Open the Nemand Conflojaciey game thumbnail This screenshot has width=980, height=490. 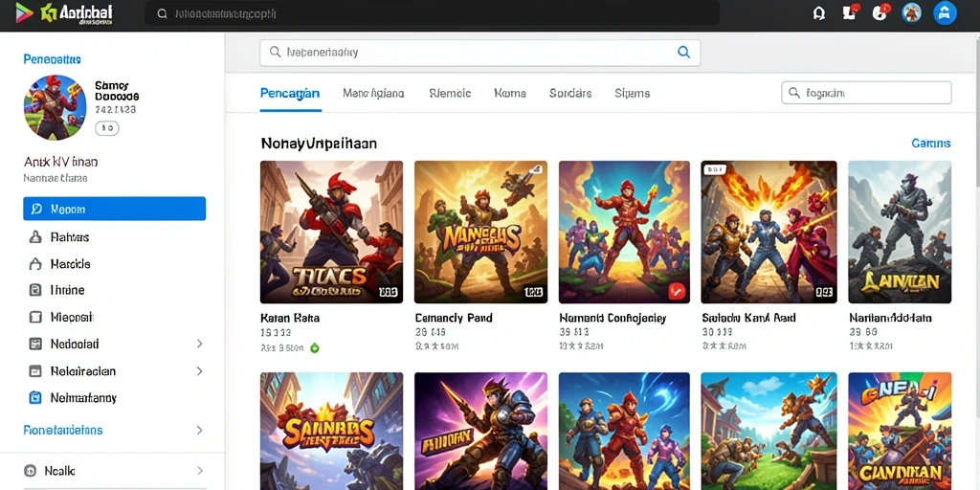[x=624, y=232]
